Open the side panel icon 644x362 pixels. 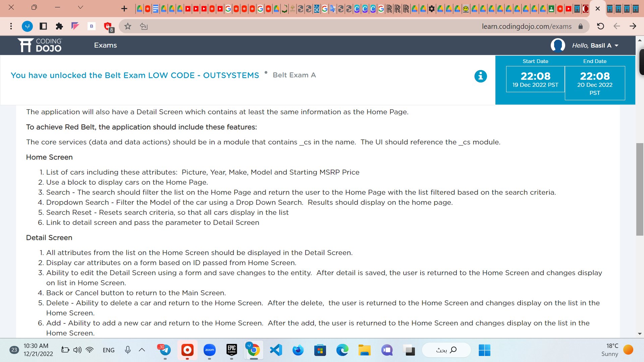pyautogui.click(x=43, y=26)
